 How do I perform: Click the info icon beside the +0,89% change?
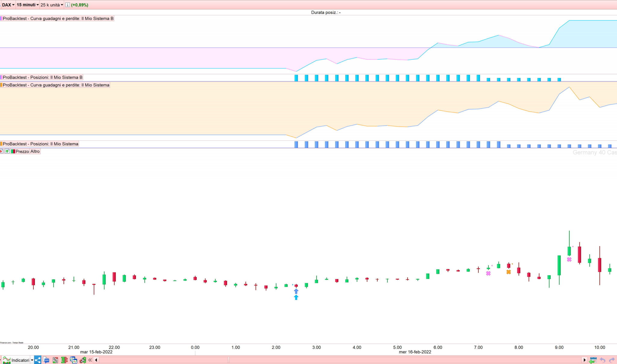pyautogui.click(x=67, y=5)
